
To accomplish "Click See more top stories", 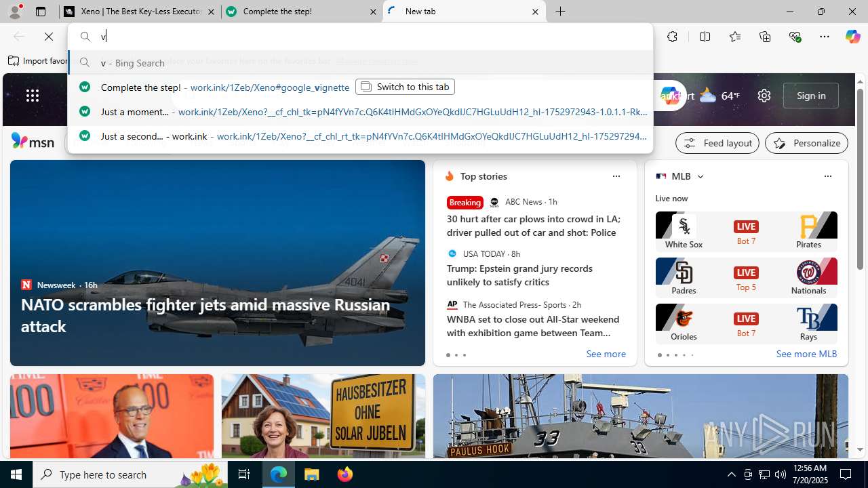I will tap(606, 354).
